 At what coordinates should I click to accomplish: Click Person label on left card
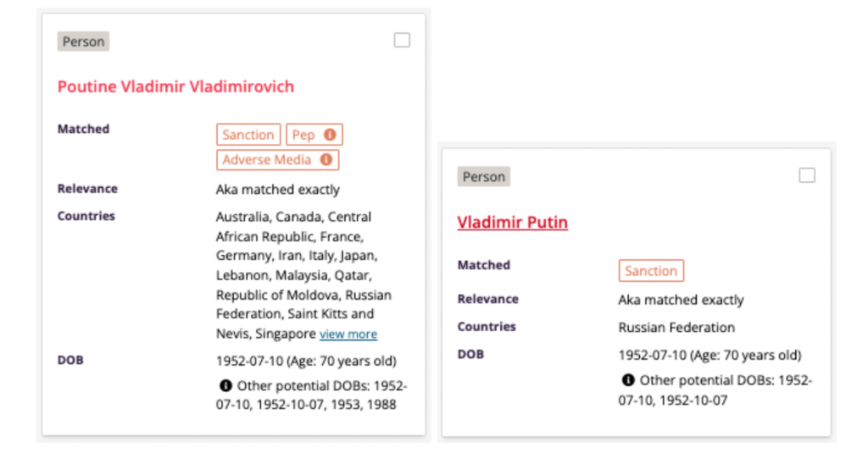83,41
